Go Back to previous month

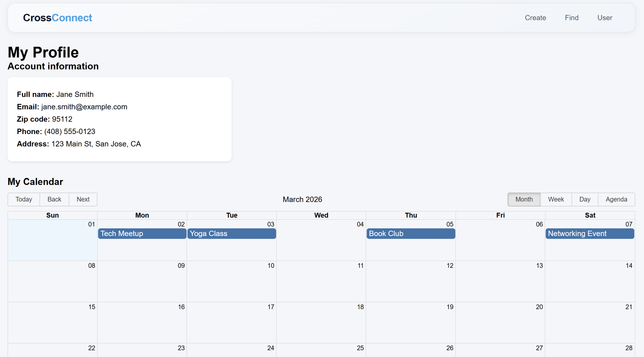[x=54, y=199]
